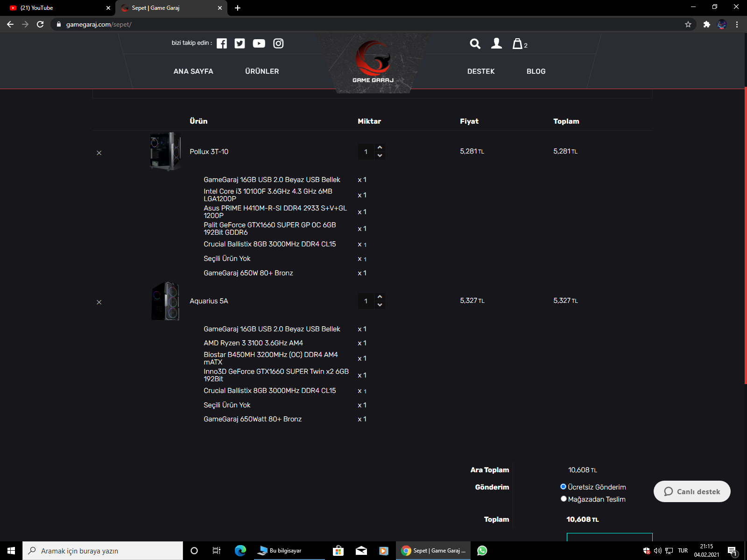Close the YouTube tab
This screenshot has height=560, width=747.
(108, 8)
